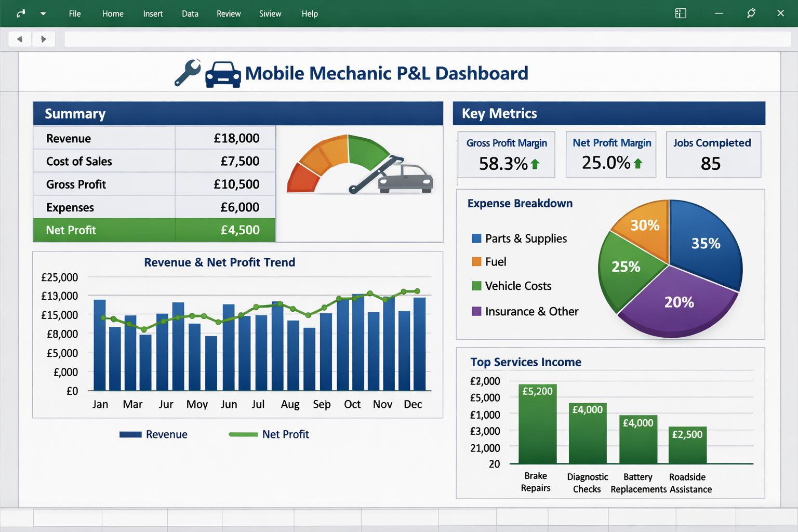The height and width of the screenshot is (532, 798).
Task: Click the wrench icon beside dashboard title
Action: coord(188,73)
